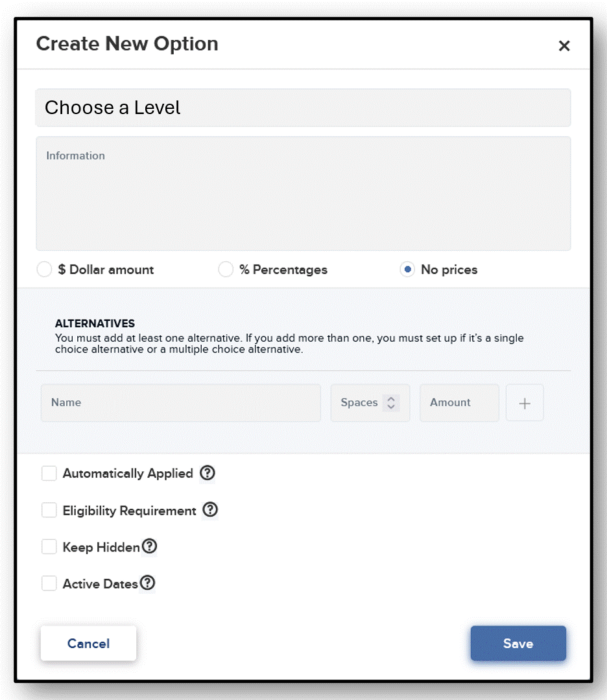This screenshot has height=700, width=607.
Task: Adjust Spaces using the stepper arrows
Action: 391,402
